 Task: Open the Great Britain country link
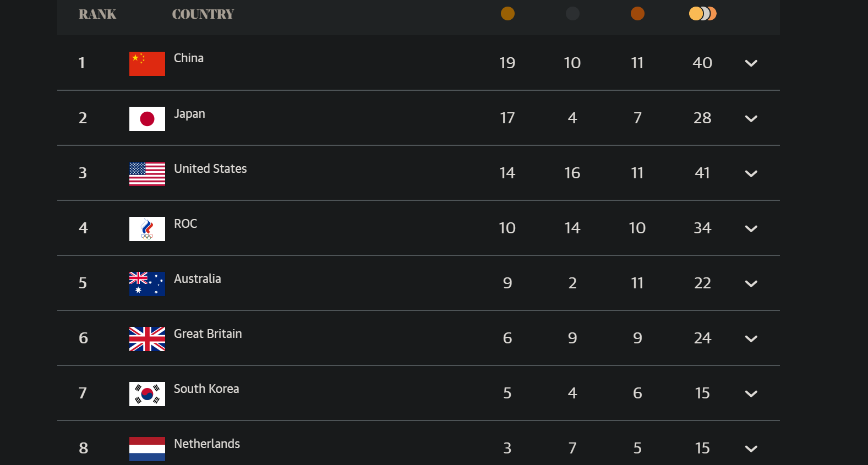click(208, 333)
